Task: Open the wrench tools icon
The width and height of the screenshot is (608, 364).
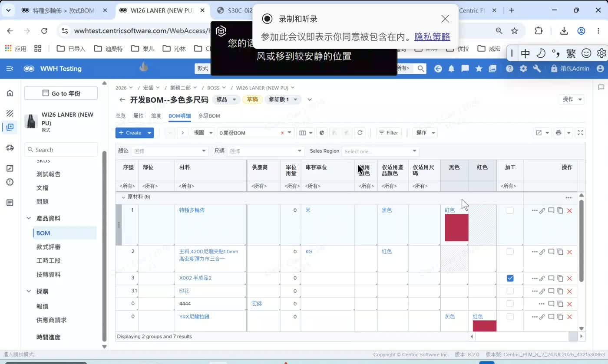Action: (537, 69)
